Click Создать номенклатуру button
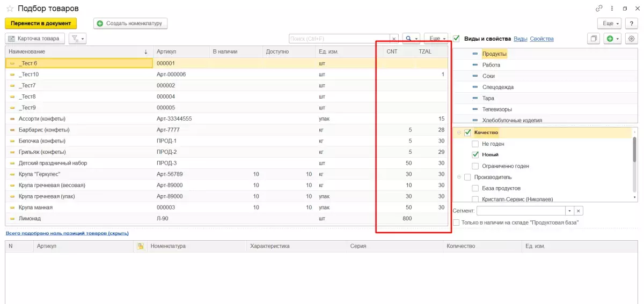644x304 pixels. tap(130, 24)
